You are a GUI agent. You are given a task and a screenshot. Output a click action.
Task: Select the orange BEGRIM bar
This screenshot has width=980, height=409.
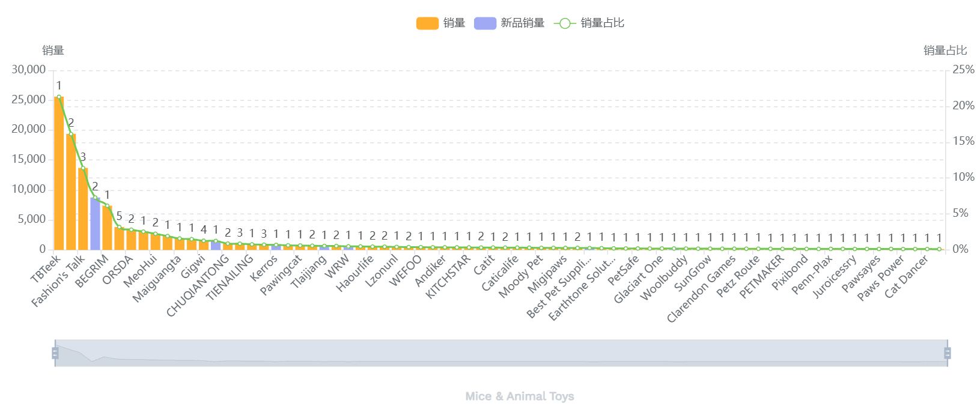pos(107,228)
